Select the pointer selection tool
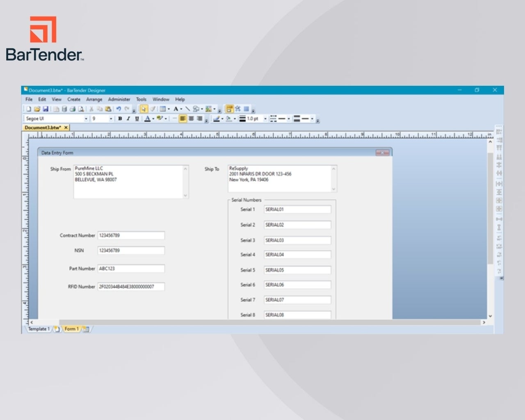This screenshot has width=525, height=420. 144,109
